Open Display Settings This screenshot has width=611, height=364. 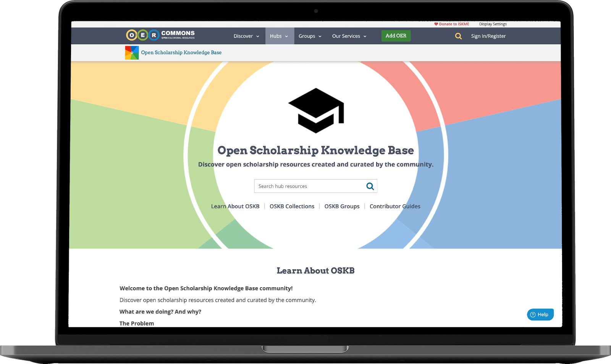[x=493, y=24]
